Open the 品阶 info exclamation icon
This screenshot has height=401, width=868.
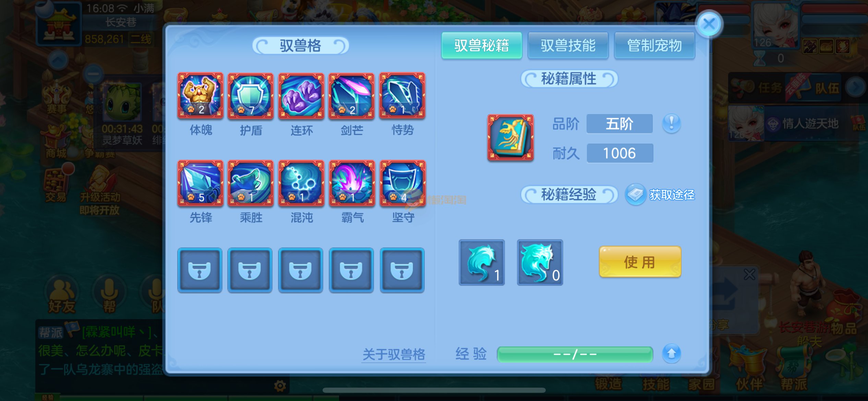671,123
